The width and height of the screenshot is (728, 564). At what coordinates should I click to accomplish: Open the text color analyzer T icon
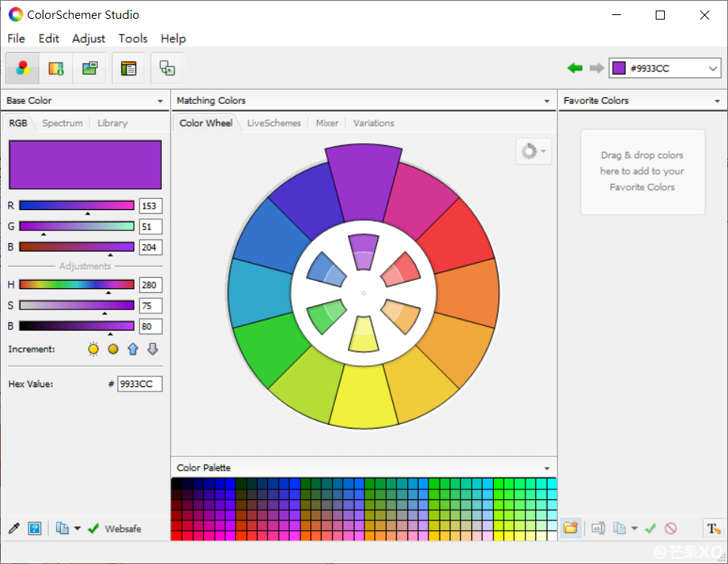714,529
